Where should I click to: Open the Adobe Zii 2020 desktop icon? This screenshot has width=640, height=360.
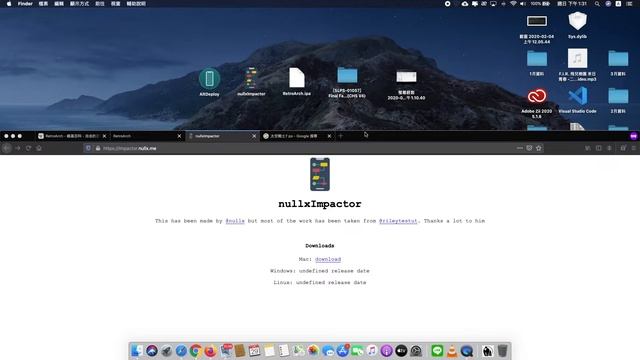536,96
